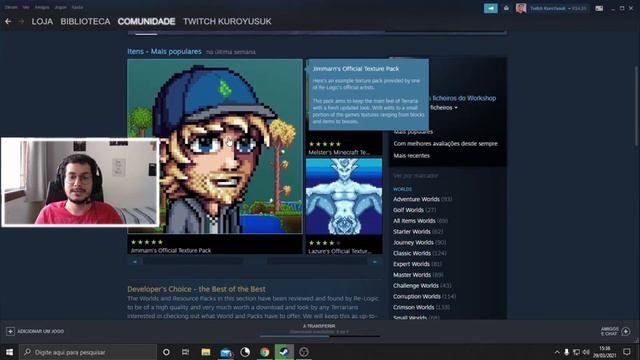640x360 pixels.
Task: Open A TRANSFERIR downloads status
Action: pyautogui.click(x=319, y=326)
